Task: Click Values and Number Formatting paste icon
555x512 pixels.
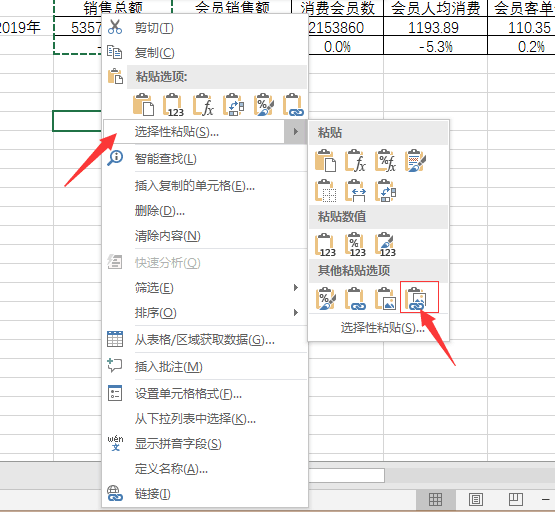Action: tap(355, 245)
